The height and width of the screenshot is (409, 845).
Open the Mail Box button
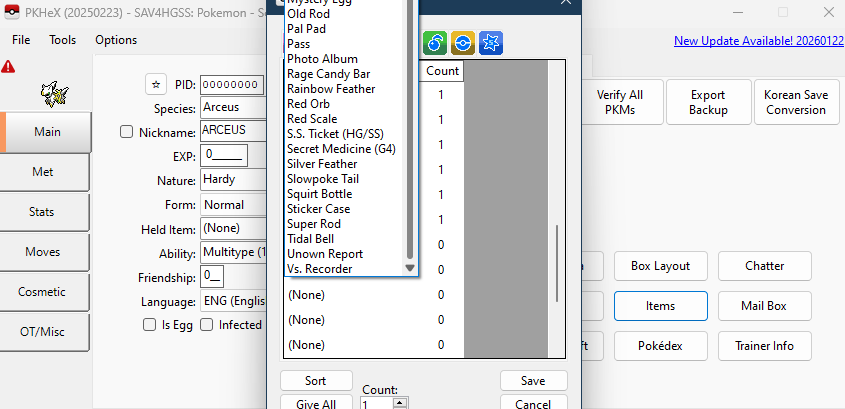[765, 306]
